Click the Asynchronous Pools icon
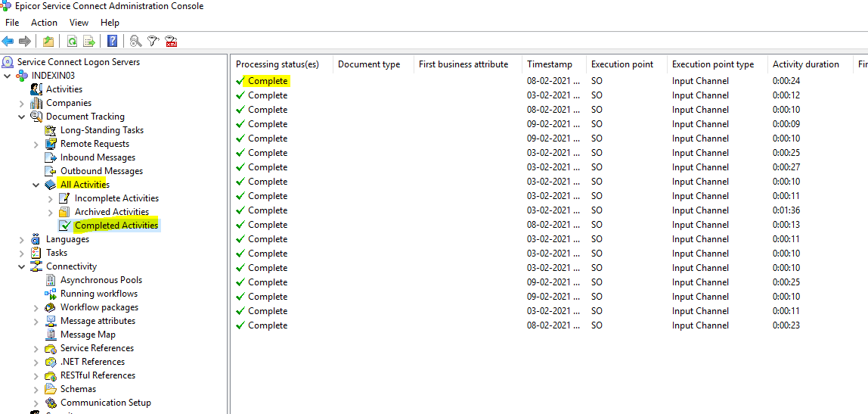 click(51, 280)
